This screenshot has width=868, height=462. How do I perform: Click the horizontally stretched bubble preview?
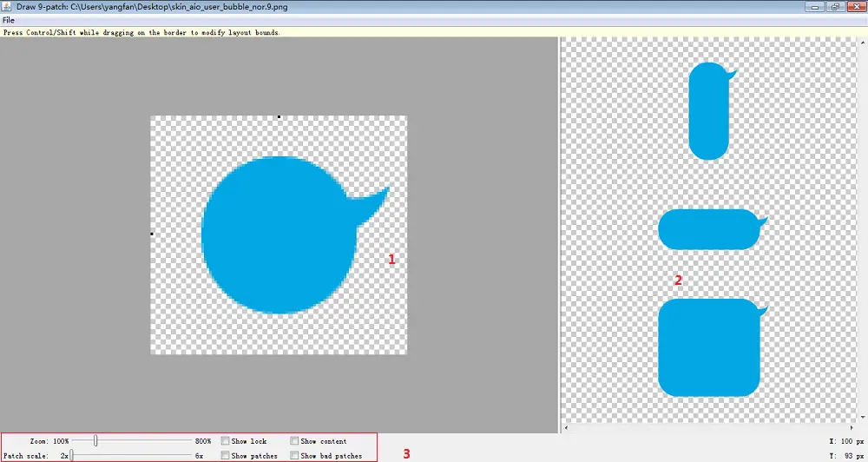click(x=711, y=229)
